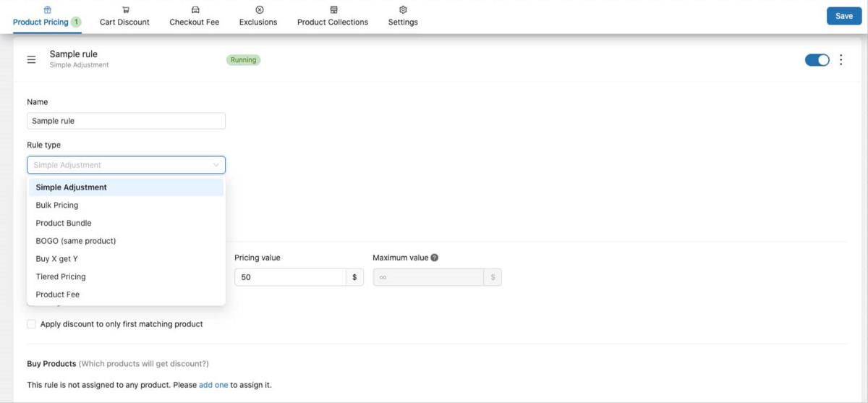
Task: Collapse the Rule type dropdown
Action: (x=216, y=165)
